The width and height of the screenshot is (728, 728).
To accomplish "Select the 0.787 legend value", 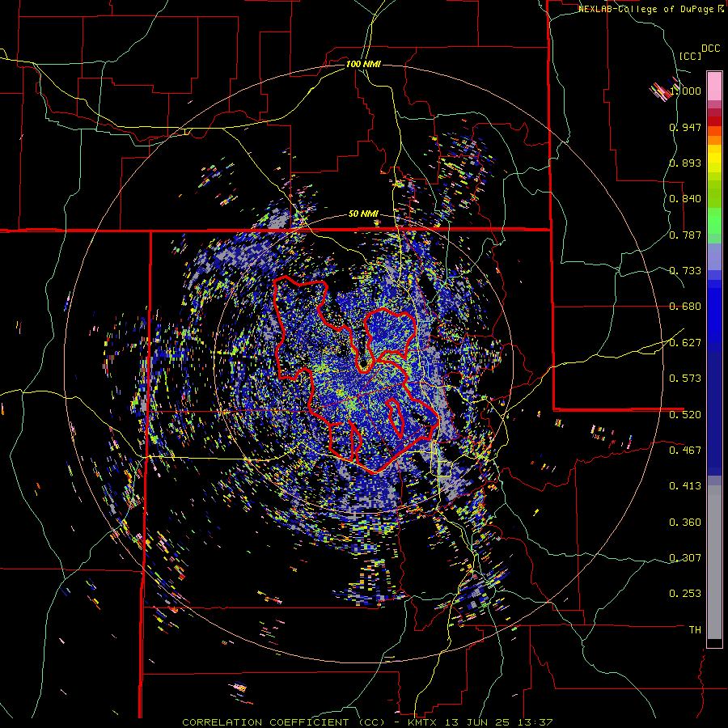I will 685,235.
